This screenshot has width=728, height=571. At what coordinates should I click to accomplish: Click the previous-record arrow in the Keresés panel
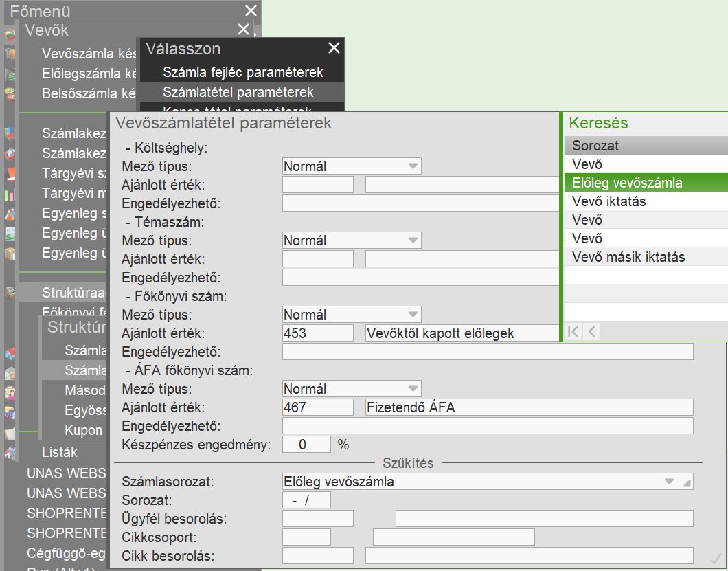click(x=591, y=331)
